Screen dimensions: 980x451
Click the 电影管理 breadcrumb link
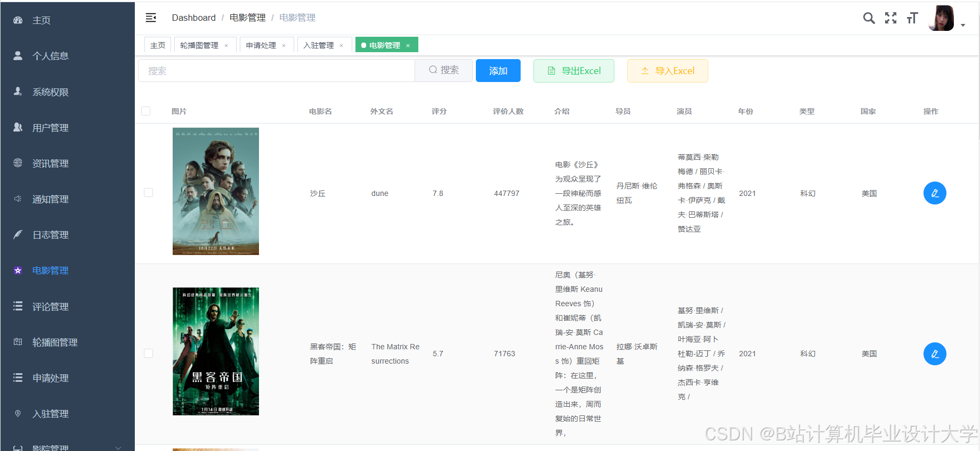tap(247, 18)
